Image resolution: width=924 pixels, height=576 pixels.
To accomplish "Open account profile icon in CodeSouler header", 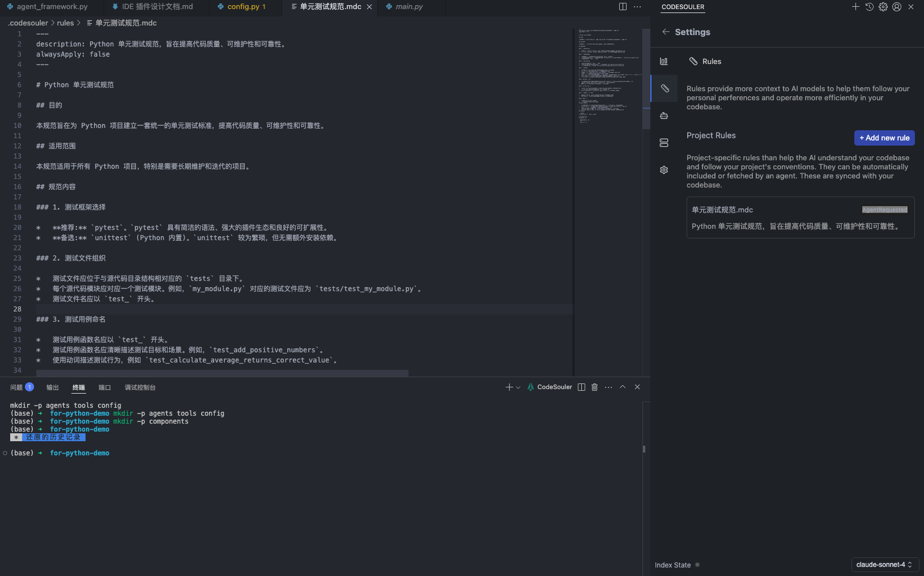I will tap(897, 7).
